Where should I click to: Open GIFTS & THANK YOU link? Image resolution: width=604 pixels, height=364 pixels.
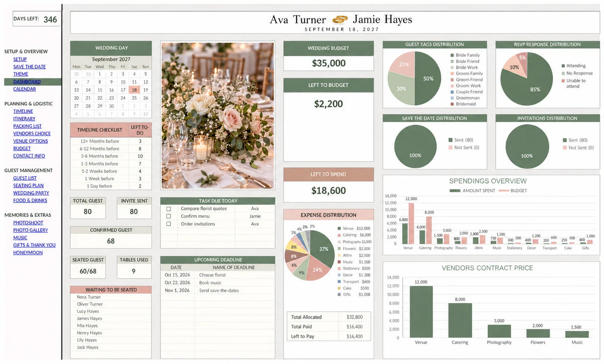coord(34,245)
